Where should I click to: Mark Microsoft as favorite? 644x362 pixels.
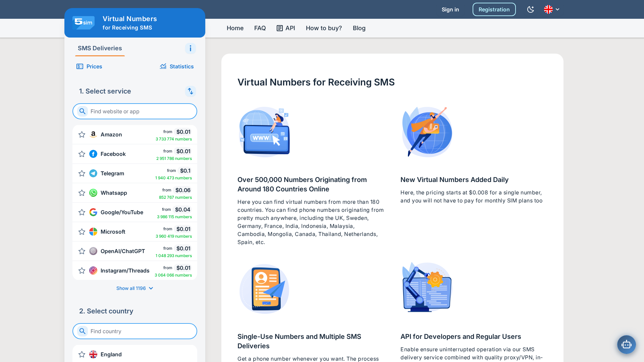click(82, 232)
